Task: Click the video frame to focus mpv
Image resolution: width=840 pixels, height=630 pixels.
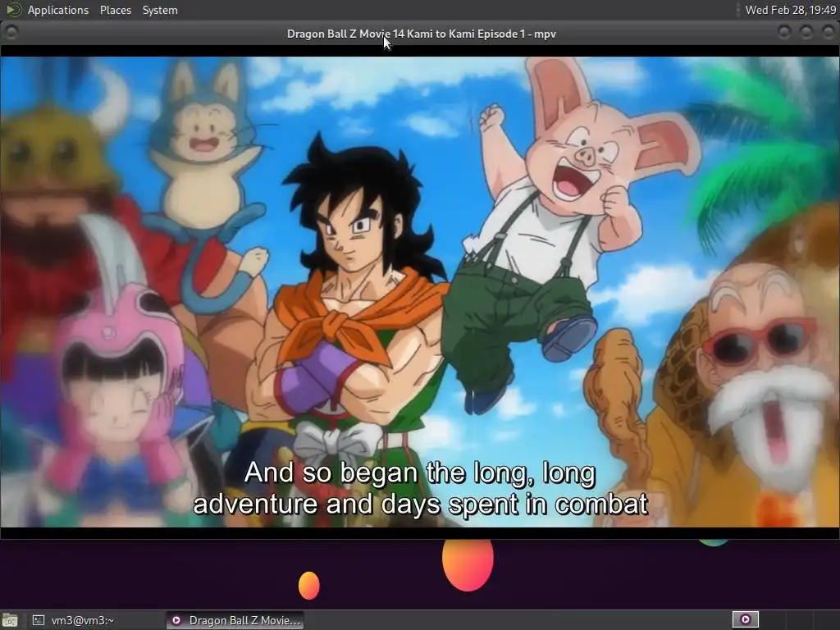Action: (x=420, y=292)
